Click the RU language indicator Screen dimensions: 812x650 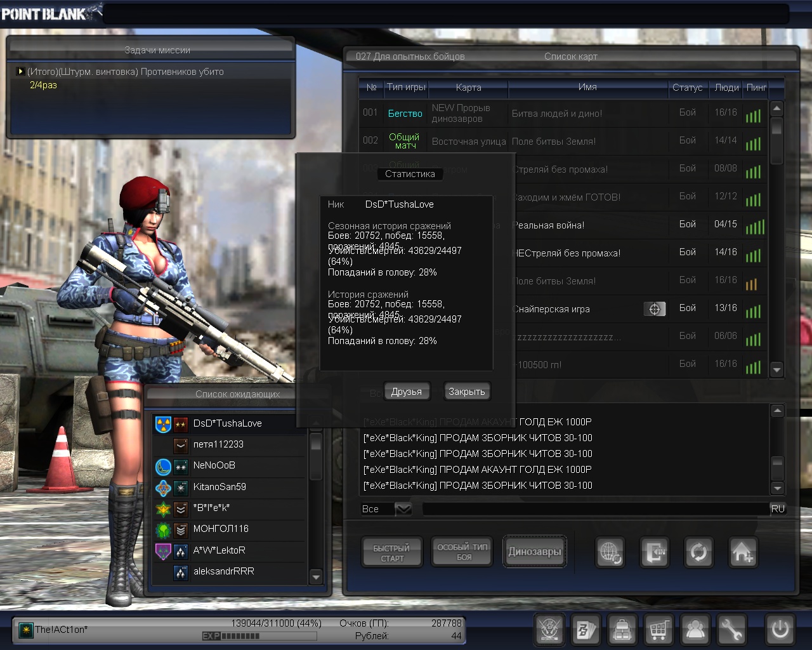tap(778, 509)
